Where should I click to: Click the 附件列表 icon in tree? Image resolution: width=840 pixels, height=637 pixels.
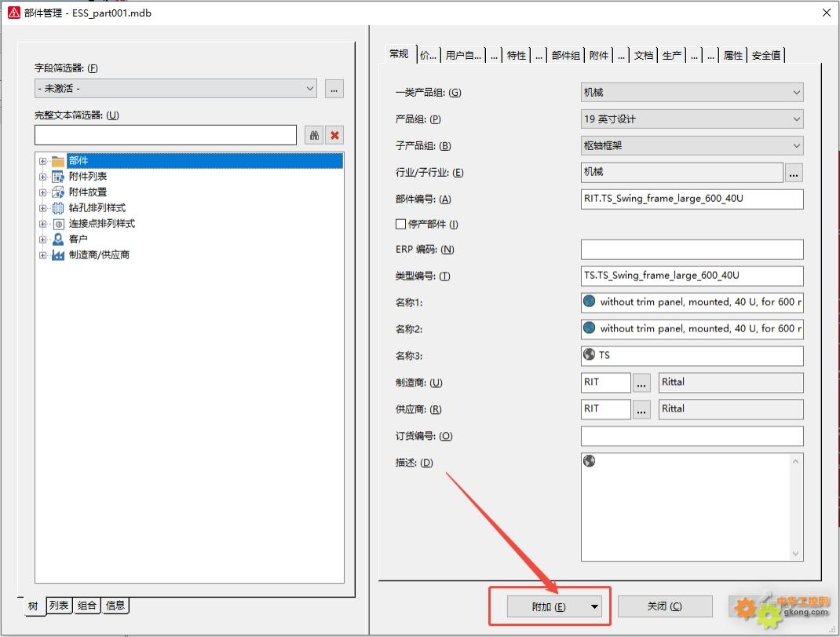(x=58, y=177)
